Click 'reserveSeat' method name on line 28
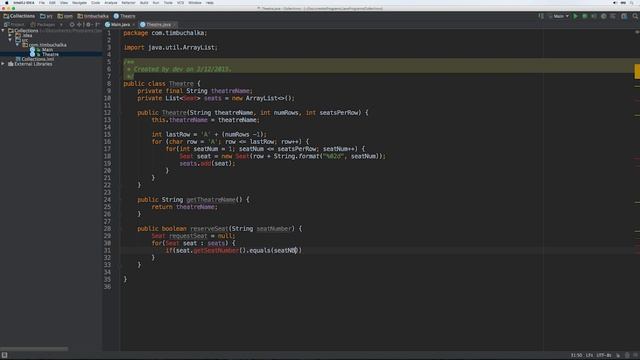 point(209,229)
